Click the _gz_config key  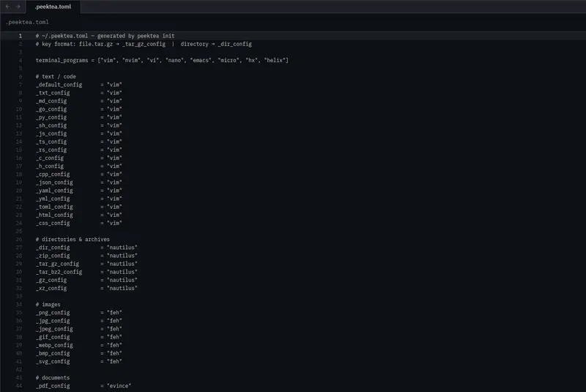pos(51,281)
